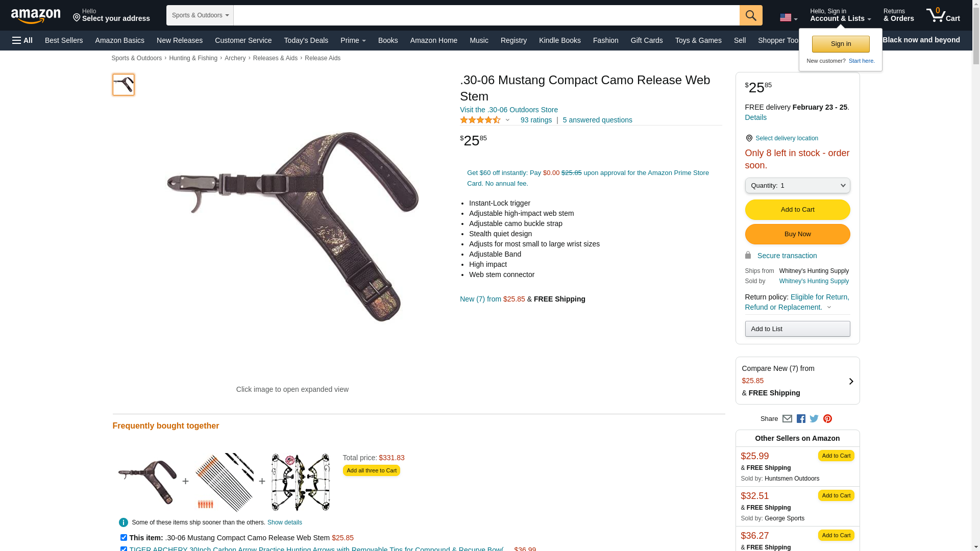Expand the star ratings popover arrow
The width and height of the screenshot is (980, 551).
[x=507, y=120]
